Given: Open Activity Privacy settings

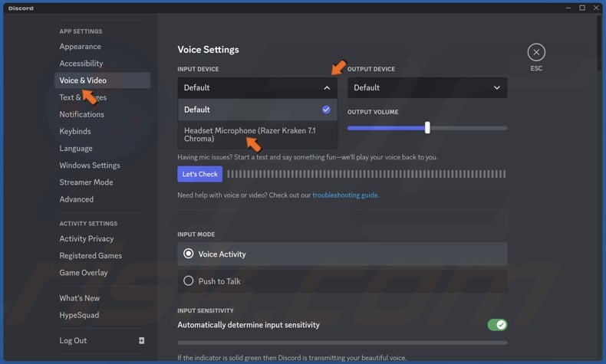Looking at the screenshot, I should click(x=87, y=238).
